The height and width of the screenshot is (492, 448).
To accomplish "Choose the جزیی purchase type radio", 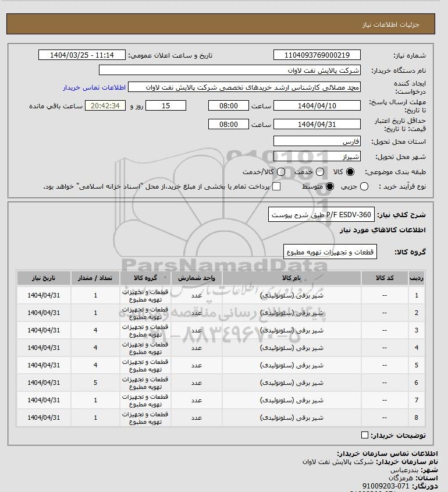I will [364, 186].
